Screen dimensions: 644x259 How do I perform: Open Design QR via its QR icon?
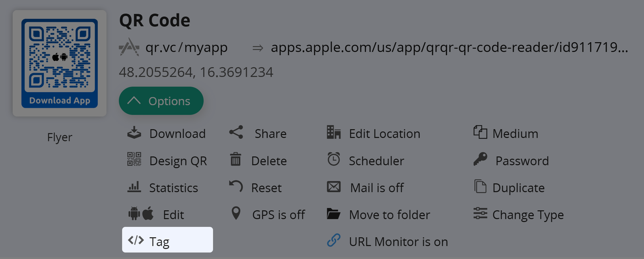tap(134, 160)
